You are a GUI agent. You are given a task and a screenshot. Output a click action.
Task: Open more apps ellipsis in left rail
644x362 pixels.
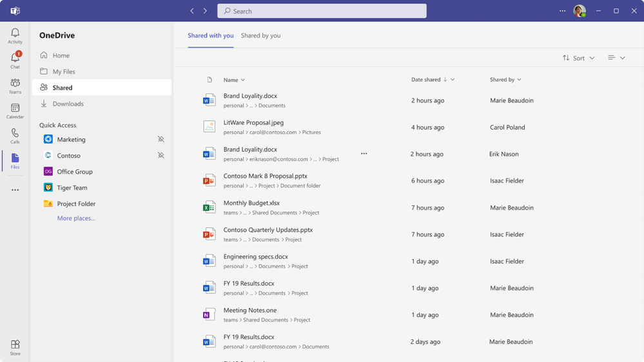[x=15, y=190]
